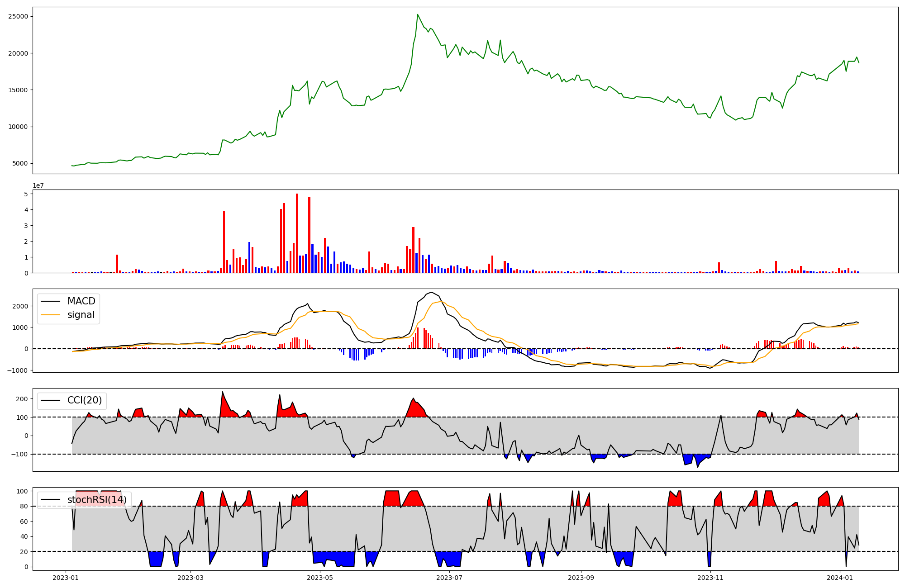This screenshot has height=588, width=905.
Task: Click the 2023-09 date tick label
Action: pyautogui.click(x=581, y=578)
